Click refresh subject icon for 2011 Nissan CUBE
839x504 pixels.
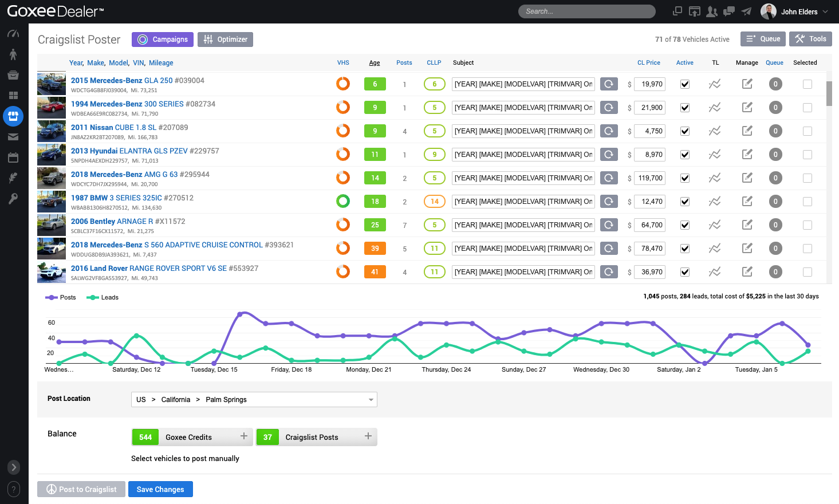pyautogui.click(x=609, y=131)
